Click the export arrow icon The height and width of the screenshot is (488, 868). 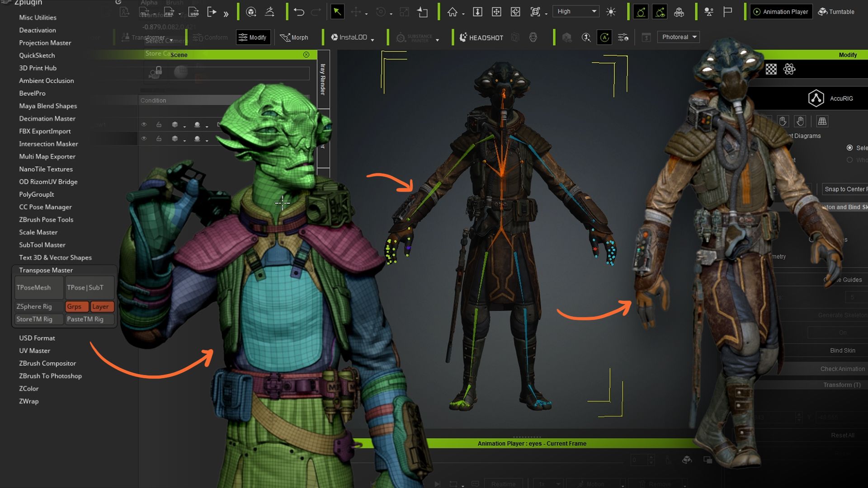(x=212, y=12)
